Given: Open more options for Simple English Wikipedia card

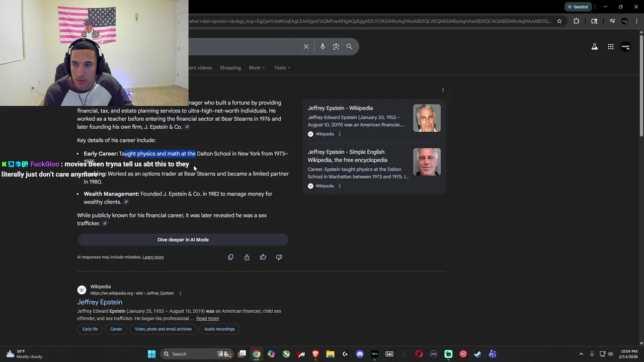Looking at the screenshot, I should (340, 186).
